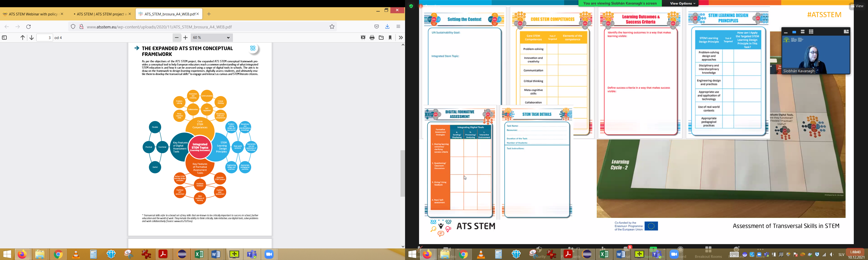Image resolution: width=868 pixels, height=260 pixels.
Task: Go back in Firefox history
Action: (x=7, y=27)
